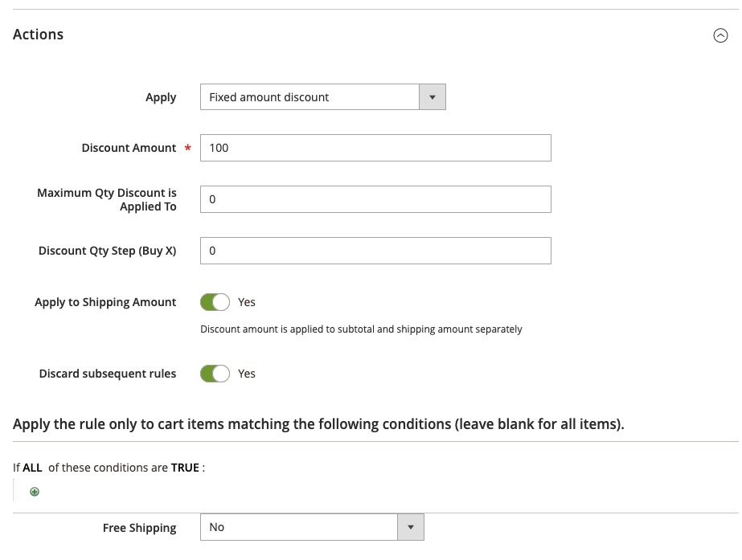Image resolution: width=742 pixels, height=560 pixels.
Task: Open the Fixed amount discount dropdown
Action: [322, 97]
